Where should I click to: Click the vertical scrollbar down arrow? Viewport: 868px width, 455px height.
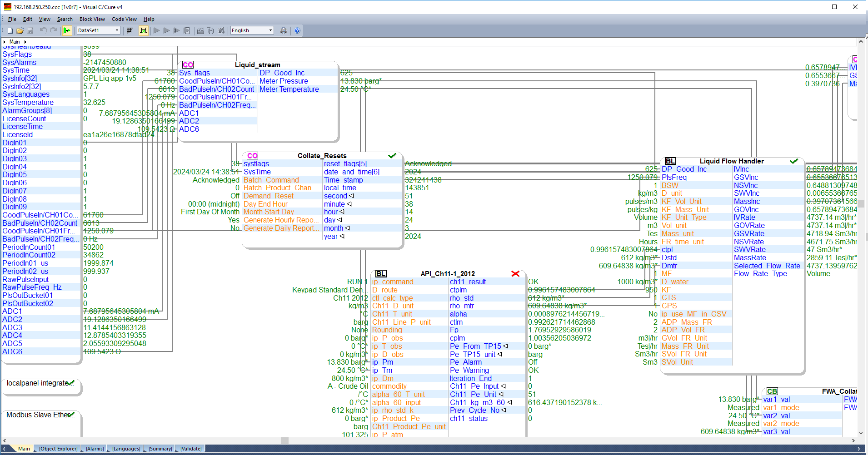[860, 433]
